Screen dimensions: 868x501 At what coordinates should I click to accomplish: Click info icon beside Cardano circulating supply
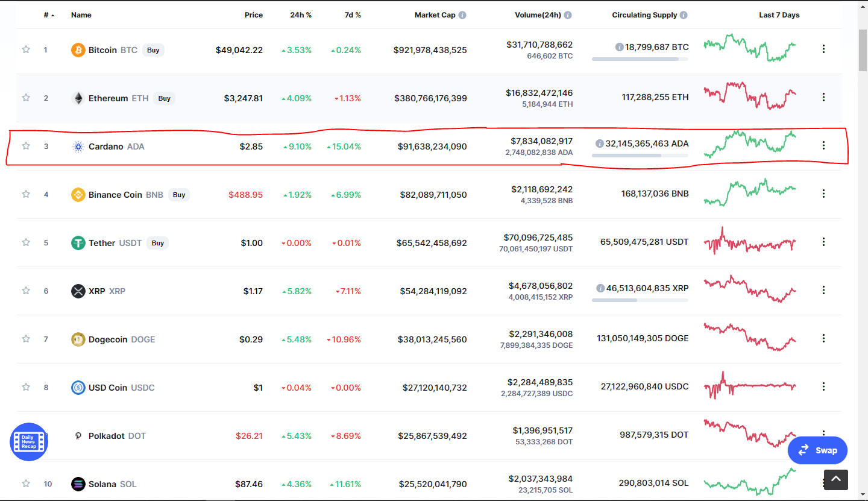pyautogui.click(x=599, y=143)
